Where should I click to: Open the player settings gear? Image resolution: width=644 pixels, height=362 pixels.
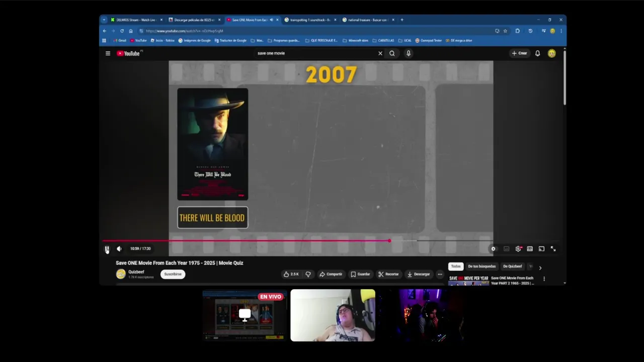[x=518, y=248]
